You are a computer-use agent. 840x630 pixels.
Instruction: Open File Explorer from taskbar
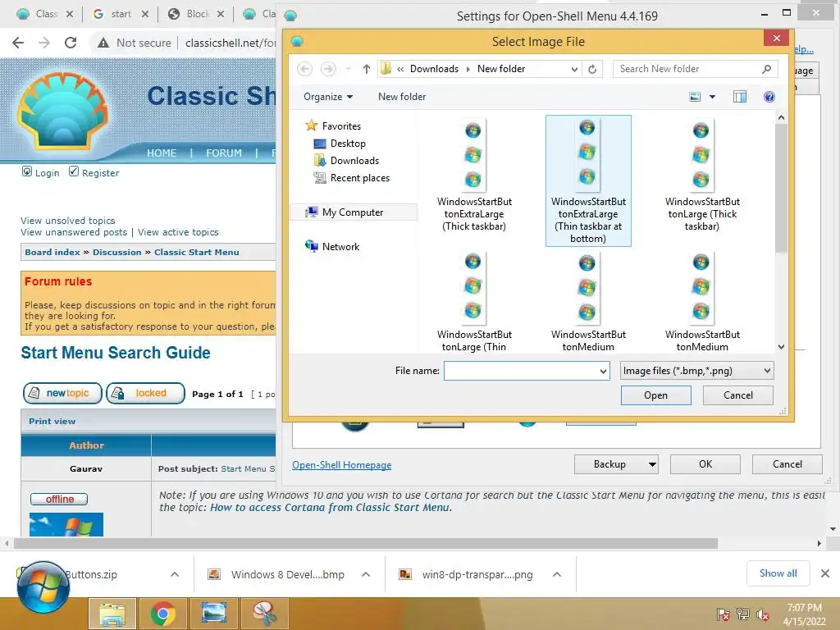click(x=112, y=614)
